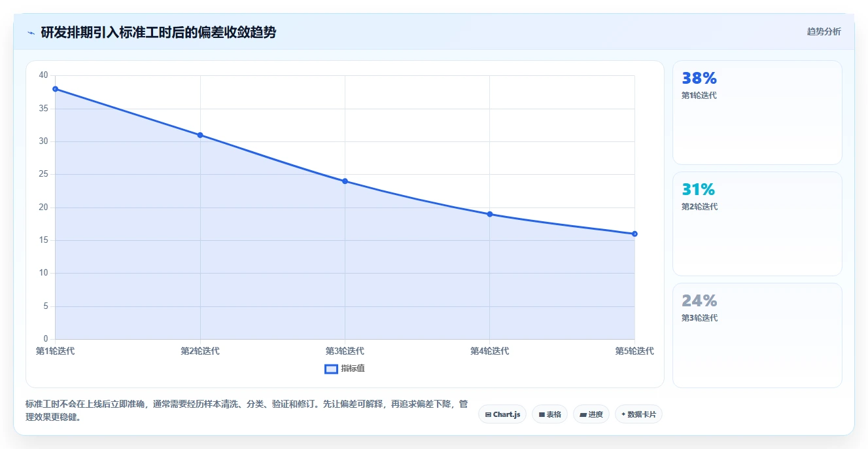Click the 24% value text

699,301
